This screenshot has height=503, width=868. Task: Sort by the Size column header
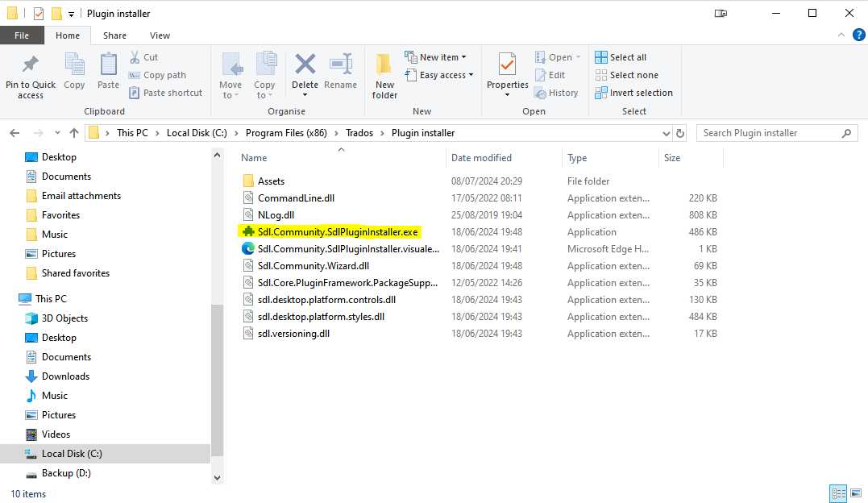(x=672, y=158)
